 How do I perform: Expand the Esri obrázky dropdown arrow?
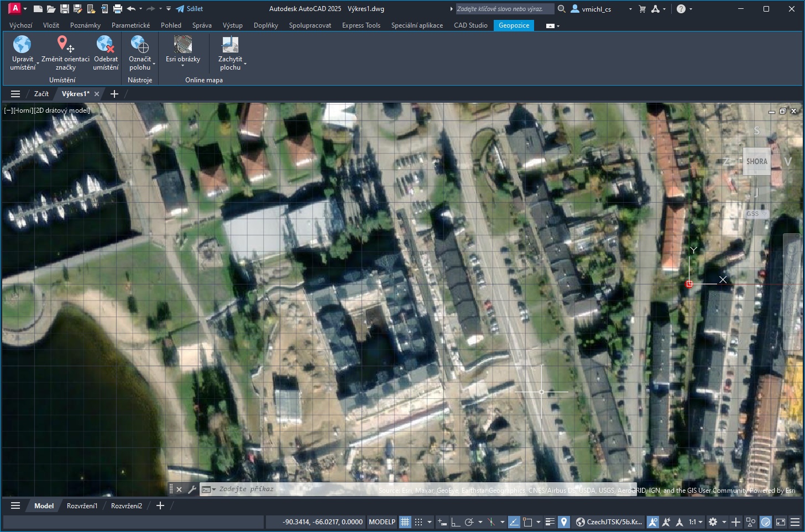[182, 66]
